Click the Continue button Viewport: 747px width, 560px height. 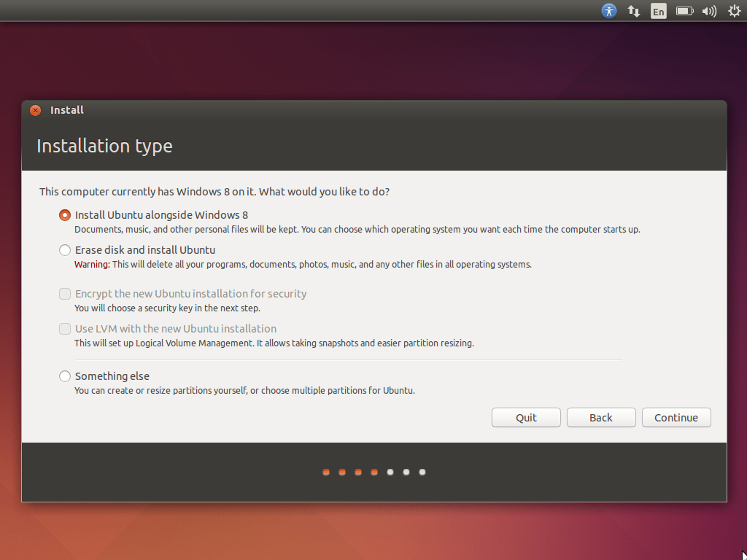click(676, 417)
